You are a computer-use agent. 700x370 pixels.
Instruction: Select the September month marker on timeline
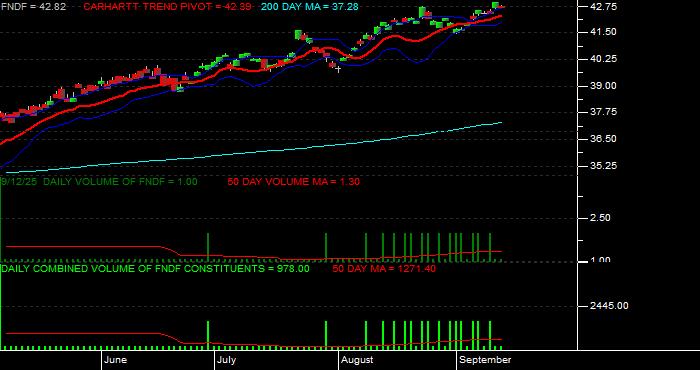point(485,360)
